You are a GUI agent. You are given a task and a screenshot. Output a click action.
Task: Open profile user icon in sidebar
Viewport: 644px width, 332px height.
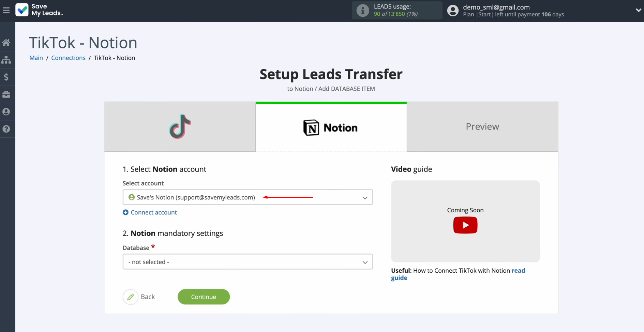click(6, 111)
